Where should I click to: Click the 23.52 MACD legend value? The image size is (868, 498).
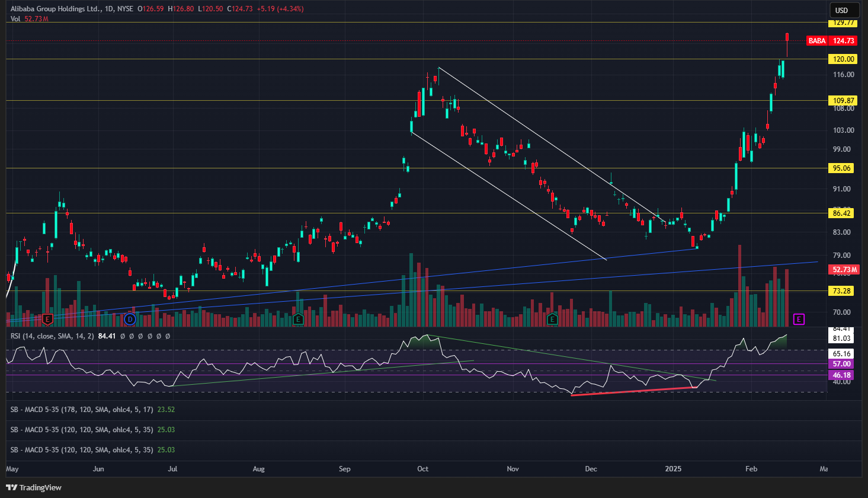coord(166,410)
